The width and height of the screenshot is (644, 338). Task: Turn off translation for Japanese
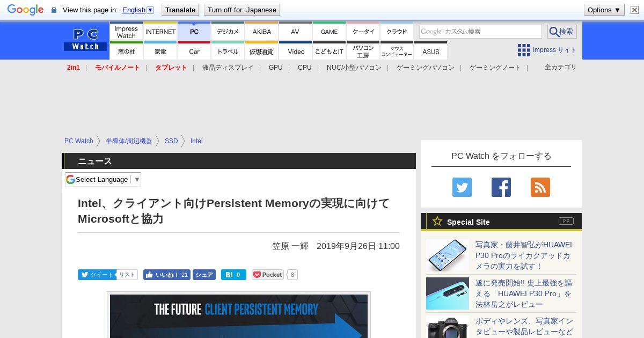click(242, 10)
